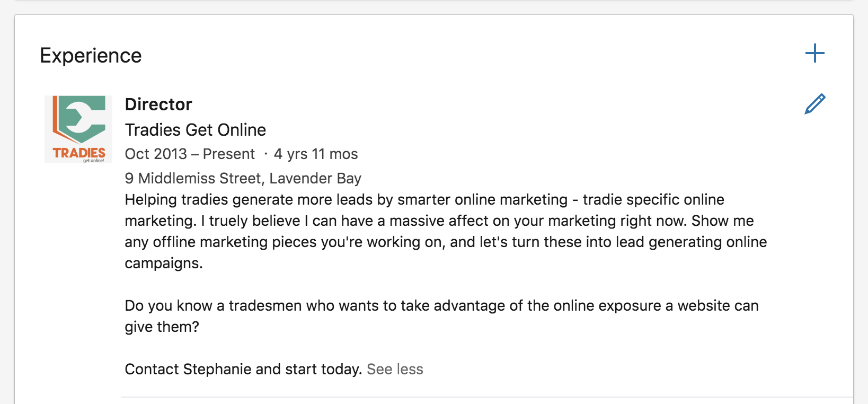Select the 9 Middlemiss Street, Lavender Bay location

(243, 178)
